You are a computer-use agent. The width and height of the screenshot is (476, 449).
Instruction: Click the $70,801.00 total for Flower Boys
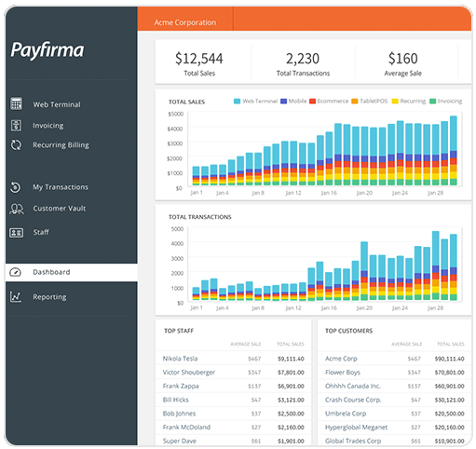(450, 373)
